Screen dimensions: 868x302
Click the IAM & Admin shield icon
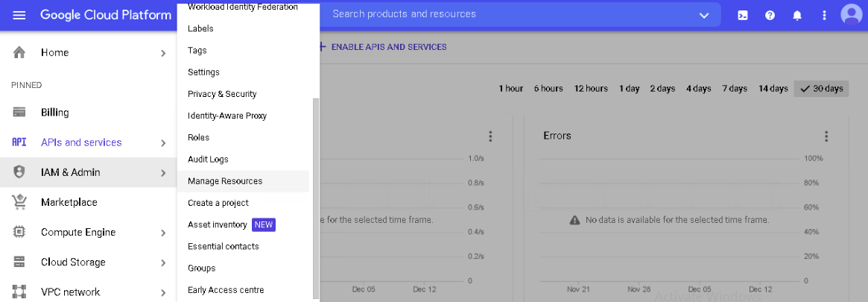[x=19, y=172]
